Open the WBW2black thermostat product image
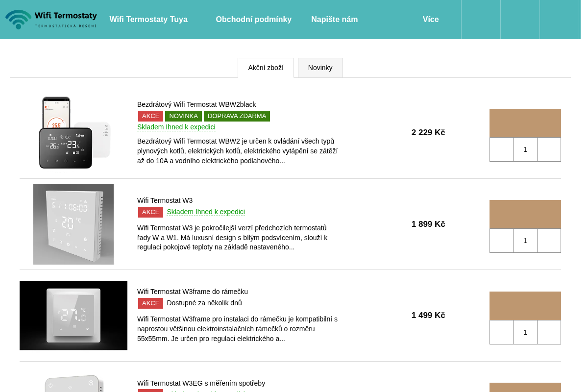 pyautogui.click(x=73, y=133)
